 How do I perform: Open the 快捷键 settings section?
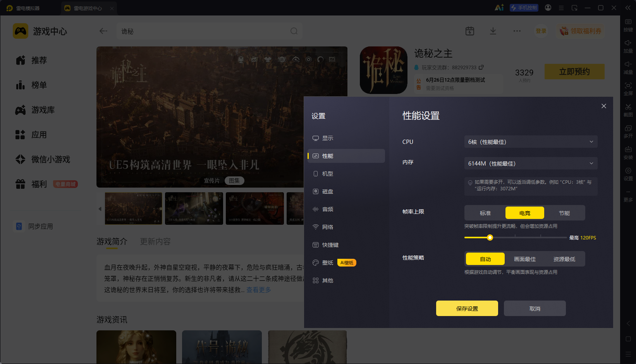[346, 245]
